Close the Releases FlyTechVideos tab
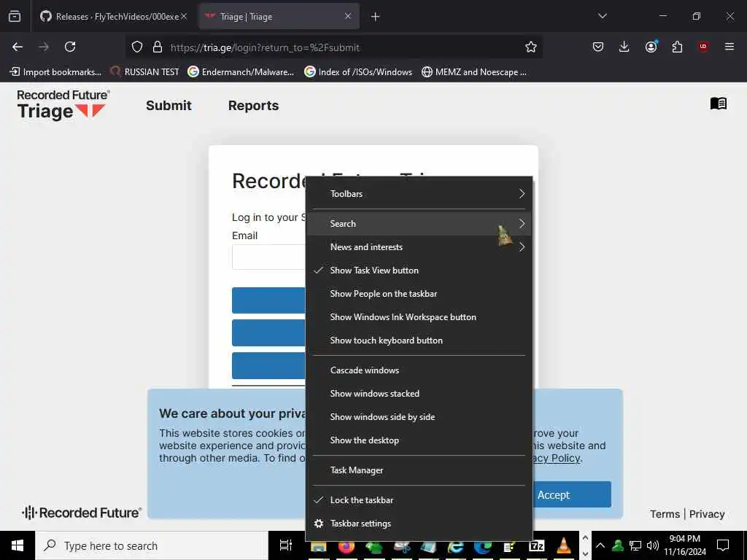The width and height of the screenshot is (747, 560). (184, 16)
